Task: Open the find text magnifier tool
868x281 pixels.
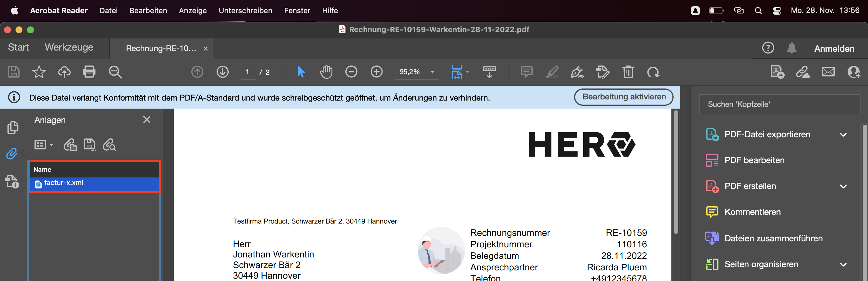Action: click(x=115, y=72)
